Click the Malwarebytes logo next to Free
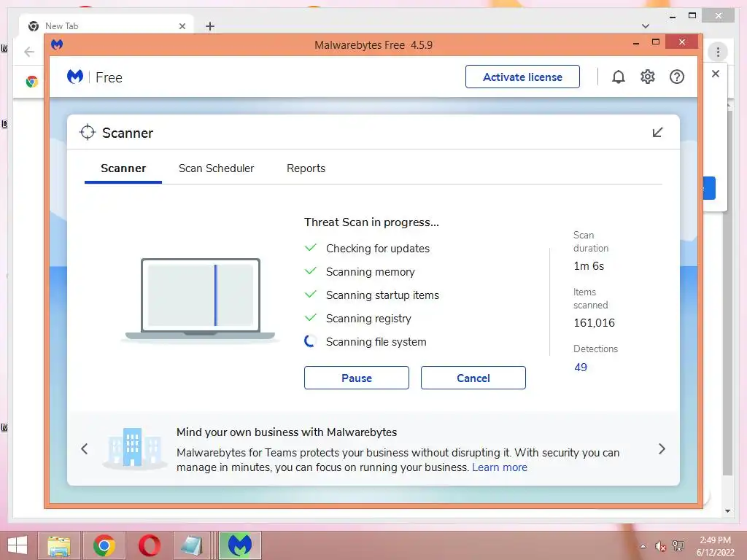The image size is (747, 560). (x=75, y=77)
